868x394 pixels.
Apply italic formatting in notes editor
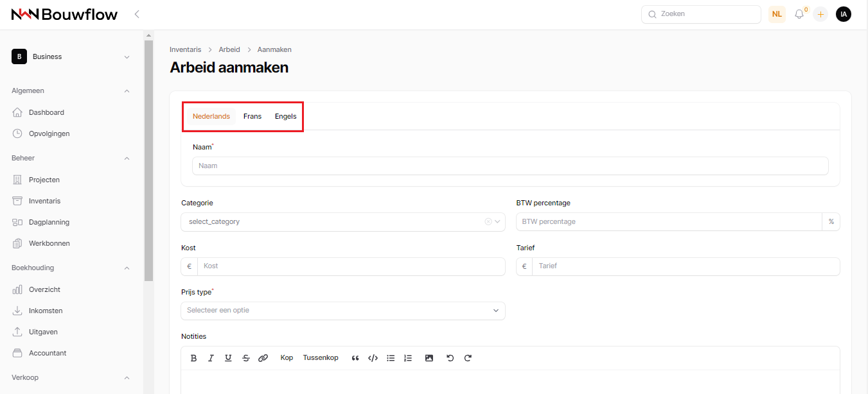(x=211, y=358)
